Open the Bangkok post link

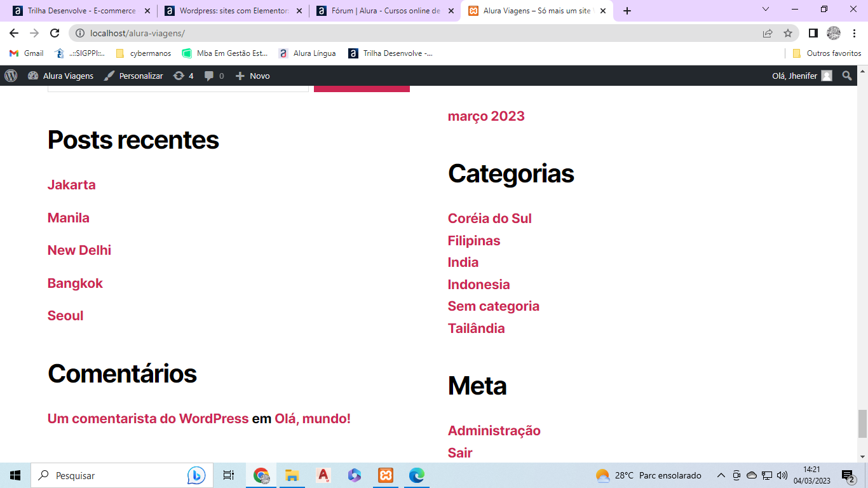tap(75, 283)
